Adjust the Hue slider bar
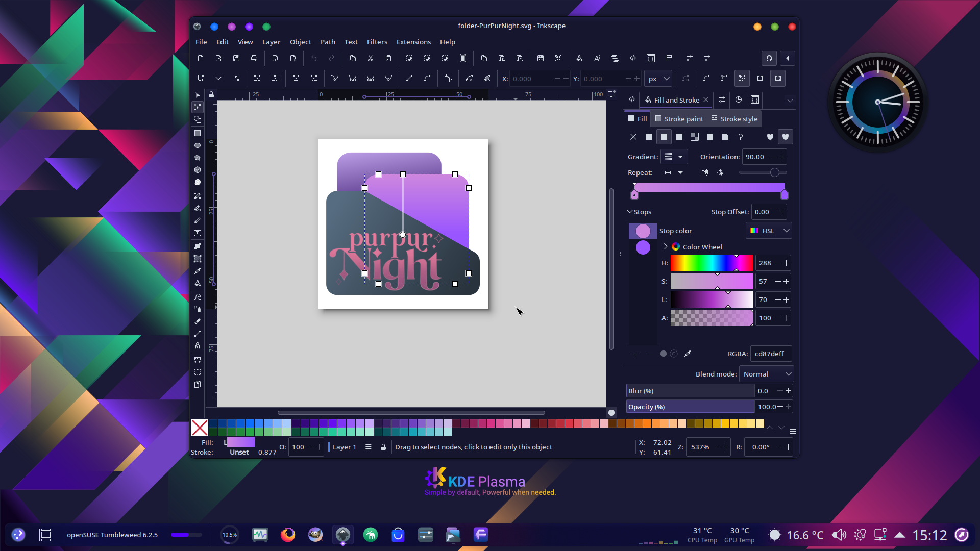Viewport: 980px width, 551px height. [x=712, y=263]
